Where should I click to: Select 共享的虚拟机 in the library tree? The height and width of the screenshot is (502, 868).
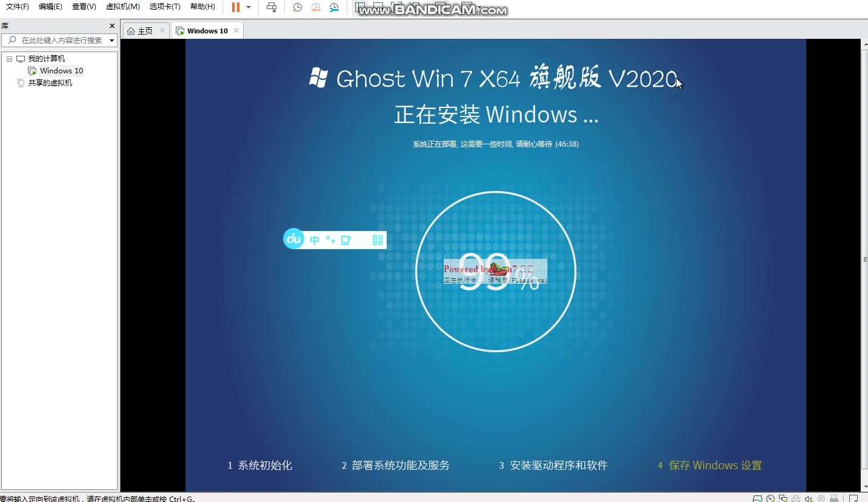[50, 83]
